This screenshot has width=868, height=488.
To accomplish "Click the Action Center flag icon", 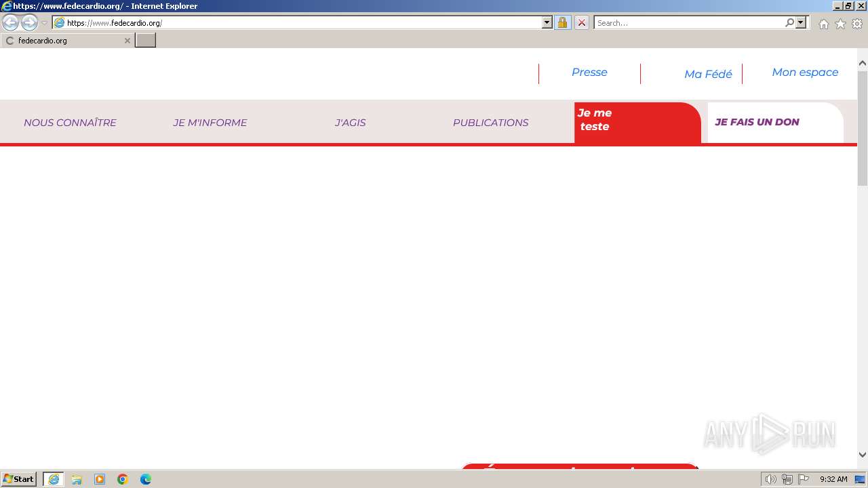I will [x=804, y=479].
